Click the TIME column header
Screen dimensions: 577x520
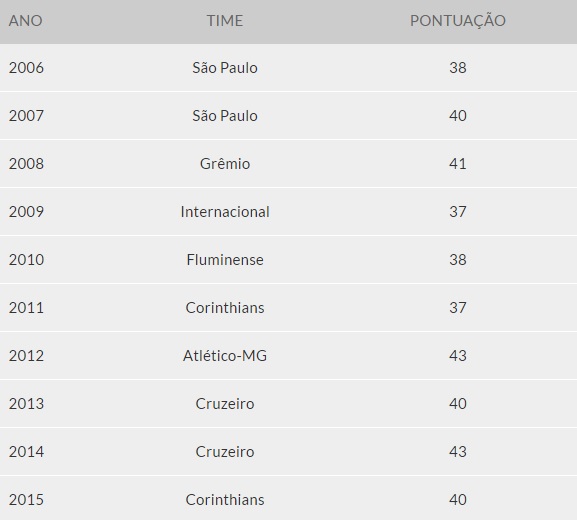225,21
